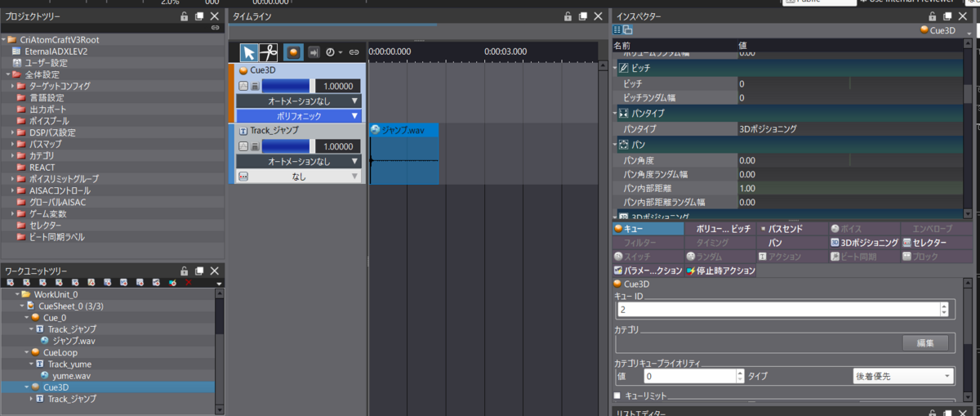Viewport: 980px width, 416px height.
Task: Click the volume graph icon on Track_ジャンプ row
Action: click(x=243, y=146)
